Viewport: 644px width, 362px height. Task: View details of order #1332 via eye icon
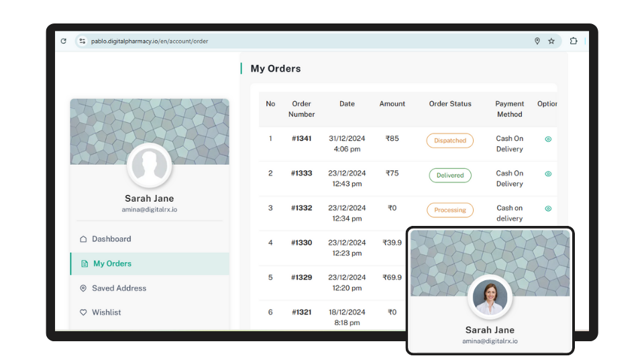(x=548, y=208)
